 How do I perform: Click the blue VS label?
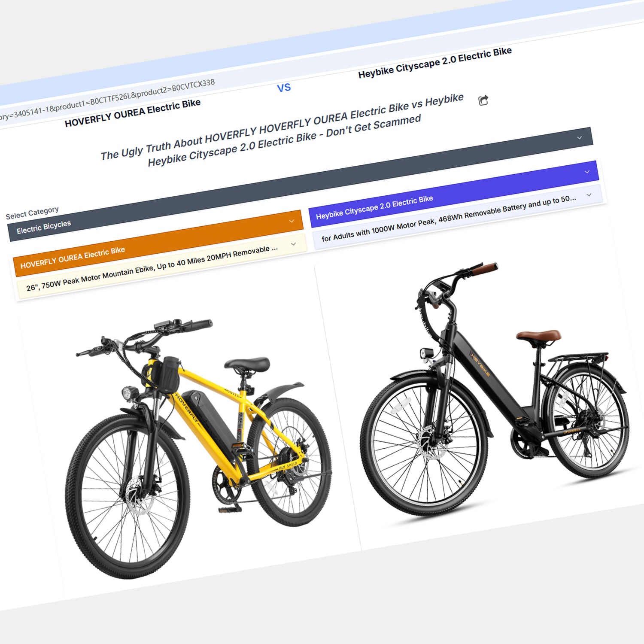point(284,88)
